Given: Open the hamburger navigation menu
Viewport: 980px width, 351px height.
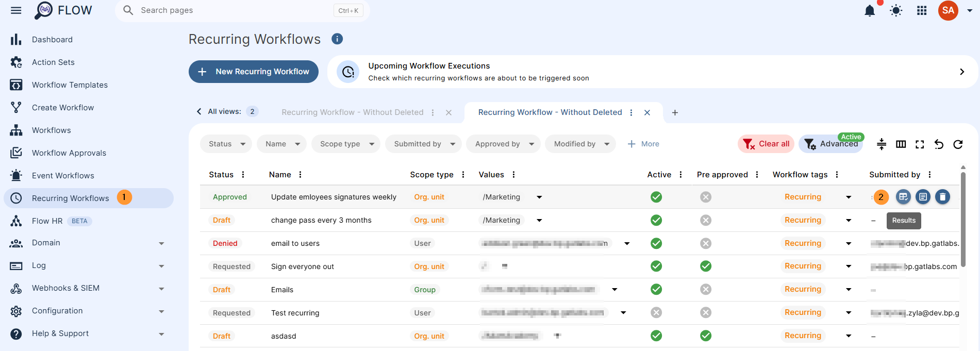Looking at the screenshot, I should (16, 10).
